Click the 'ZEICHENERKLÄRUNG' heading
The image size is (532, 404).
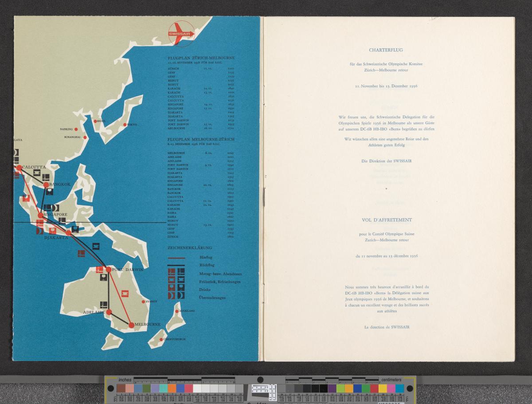pos(190,247)
